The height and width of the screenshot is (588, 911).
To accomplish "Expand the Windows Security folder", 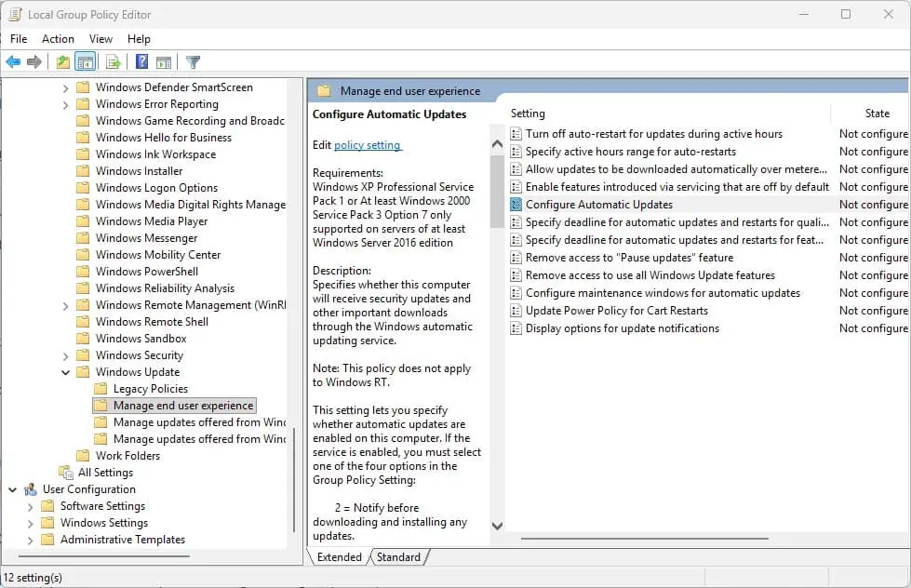I will click(66, 355).
